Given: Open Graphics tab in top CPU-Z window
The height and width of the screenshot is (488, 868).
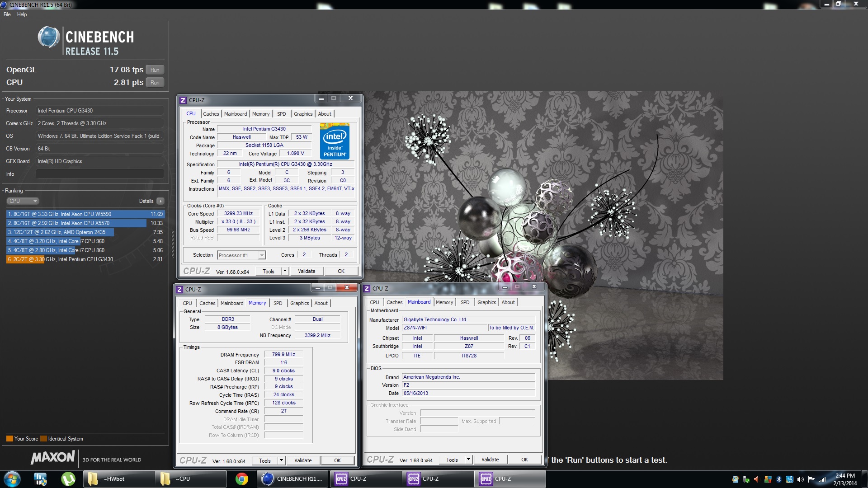Looking at the screenshot, I should tap(303, 114).
